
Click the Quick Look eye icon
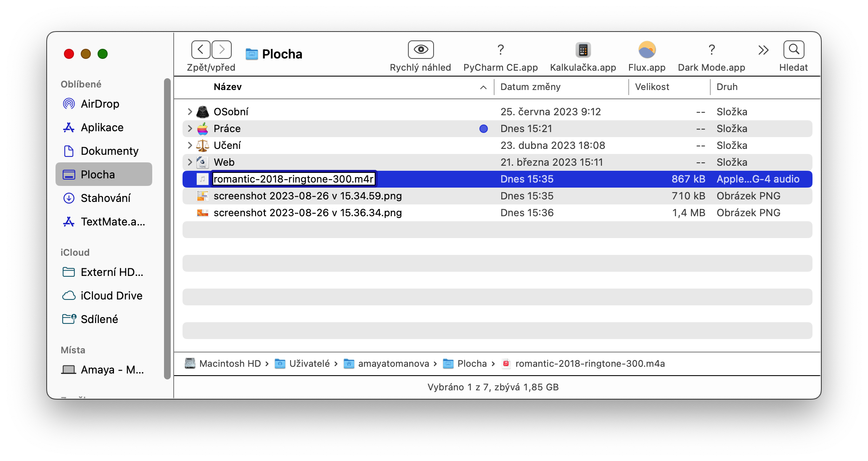tap(421, 50)
